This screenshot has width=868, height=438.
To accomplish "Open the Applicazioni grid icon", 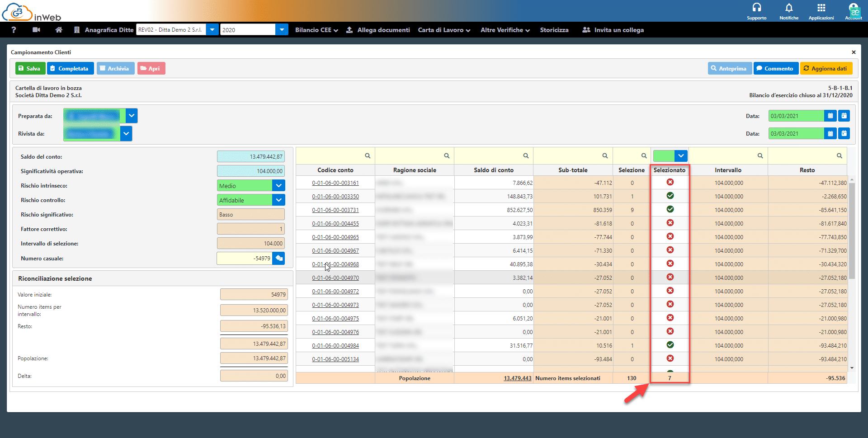I will [821, 8].
